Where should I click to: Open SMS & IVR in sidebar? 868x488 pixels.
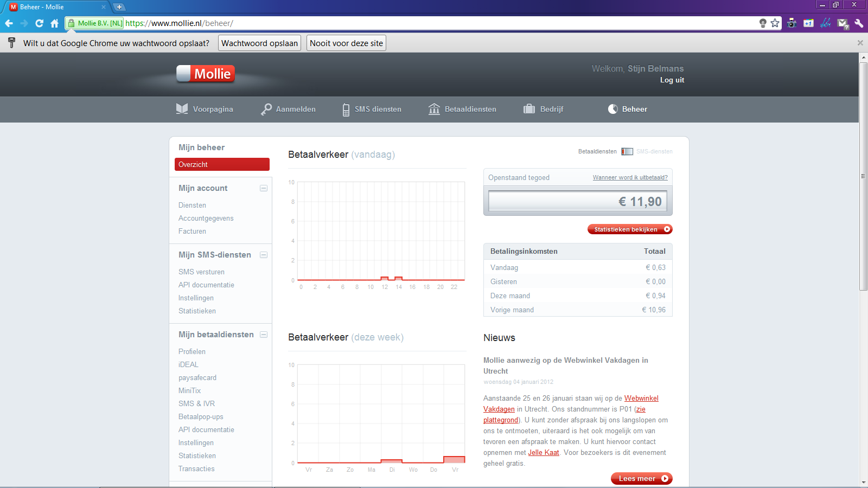coord(196,404)
